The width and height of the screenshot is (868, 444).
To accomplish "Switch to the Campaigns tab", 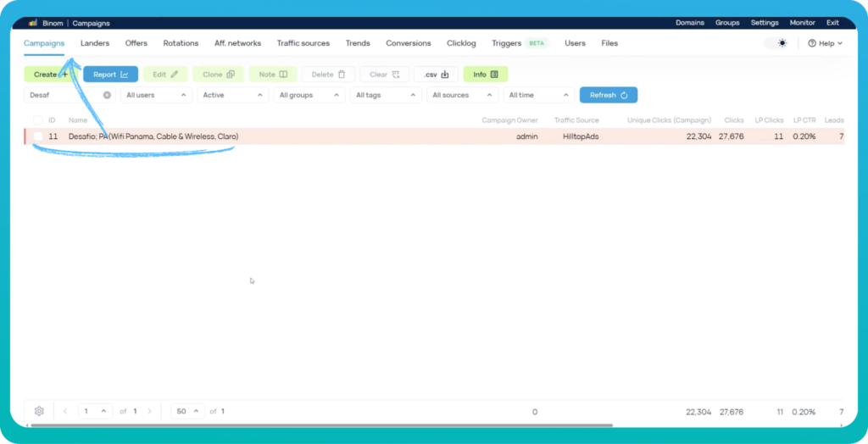I will click(x=44, y=43).
